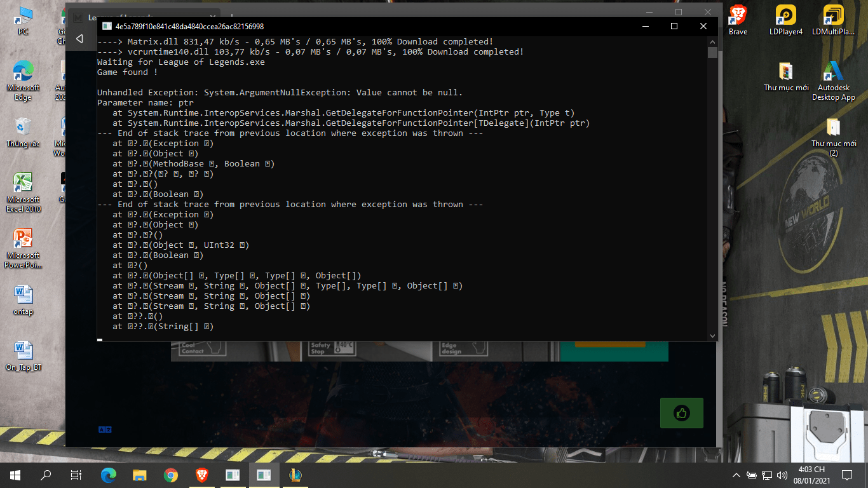Click the green thumbs-up button
This screenshot has height=488, width=868.
click(x=682, y=413)
